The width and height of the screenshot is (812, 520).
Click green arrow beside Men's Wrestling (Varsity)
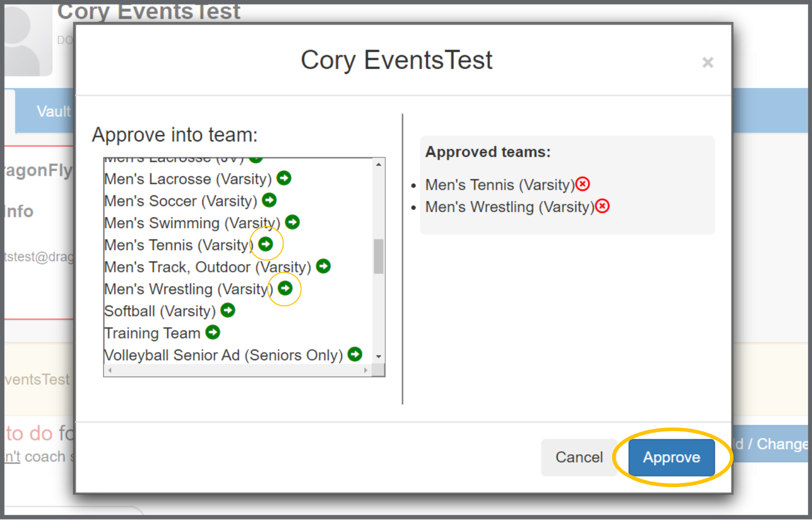point(285,288)
